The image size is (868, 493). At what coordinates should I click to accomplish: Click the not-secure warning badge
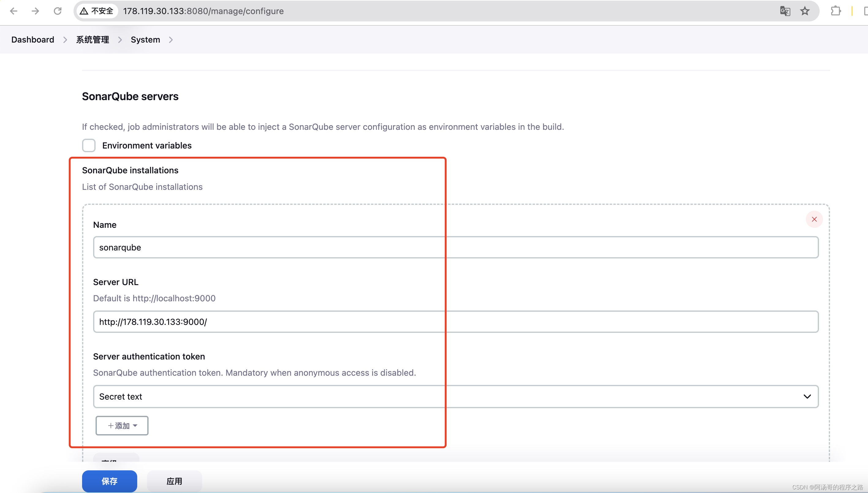coord(96,11)
